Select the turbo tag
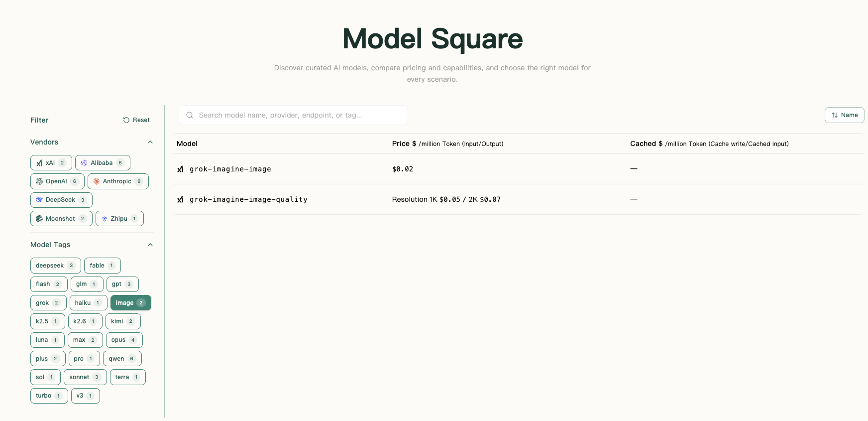Viewport: 868px width, 421px height. click(49, 396)
